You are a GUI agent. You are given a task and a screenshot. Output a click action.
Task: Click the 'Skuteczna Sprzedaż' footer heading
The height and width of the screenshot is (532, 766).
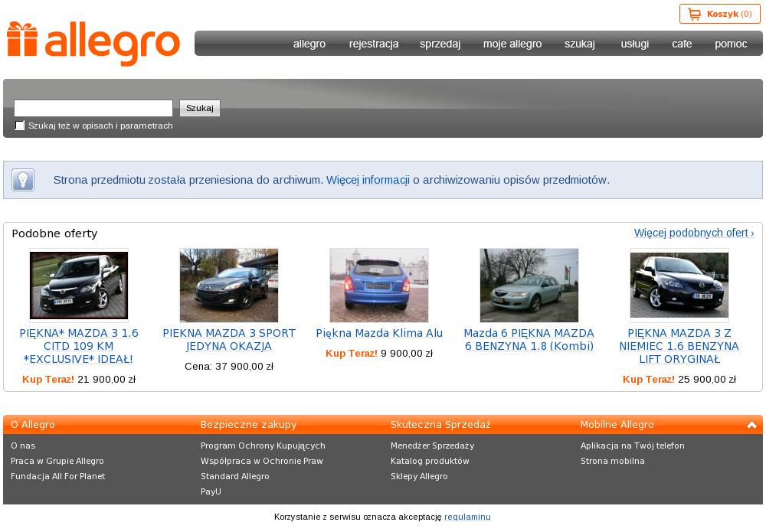click(x=440, y=425)
